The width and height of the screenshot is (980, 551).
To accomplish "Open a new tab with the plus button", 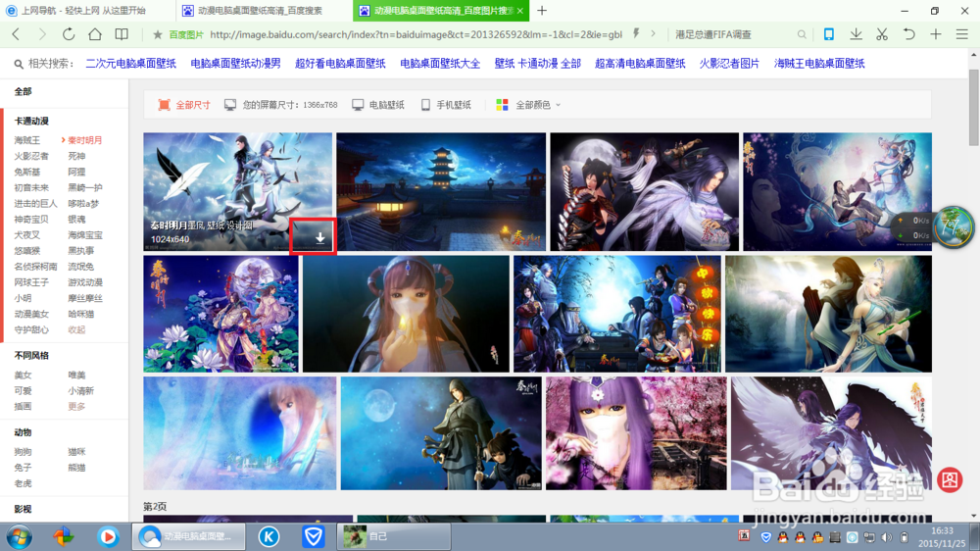I will [542, 11].
